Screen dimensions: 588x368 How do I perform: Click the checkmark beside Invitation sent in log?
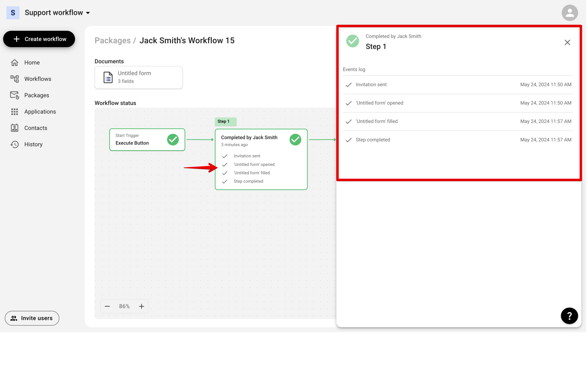tap(349, 85)
